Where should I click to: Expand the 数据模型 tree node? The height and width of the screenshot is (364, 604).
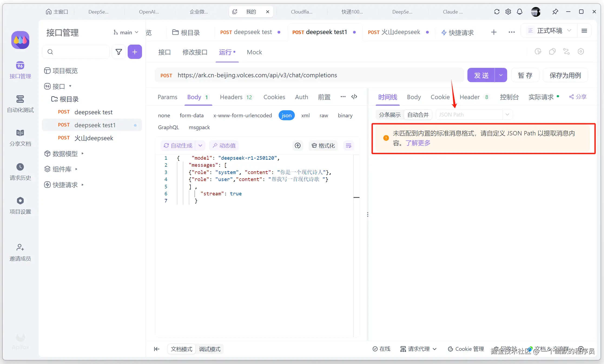(65, 153)
